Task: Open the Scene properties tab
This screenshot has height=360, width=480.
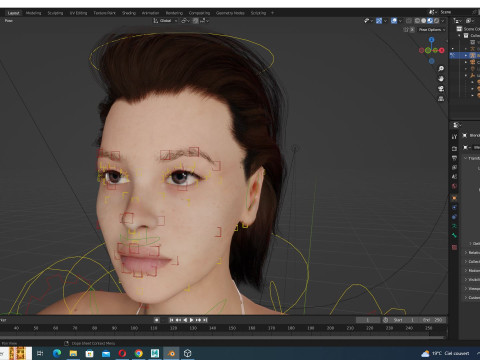Action: point(454,177)
